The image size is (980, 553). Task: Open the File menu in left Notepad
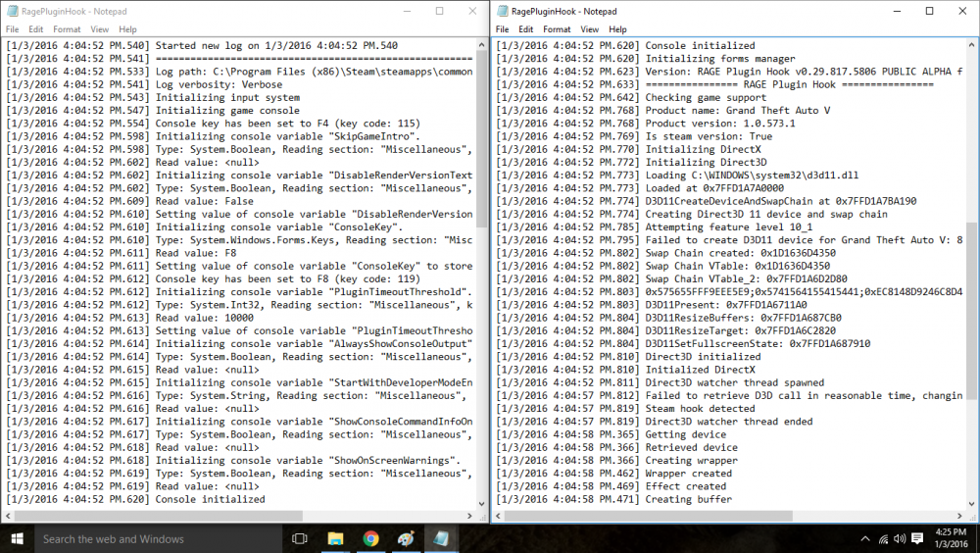point(13,29)
